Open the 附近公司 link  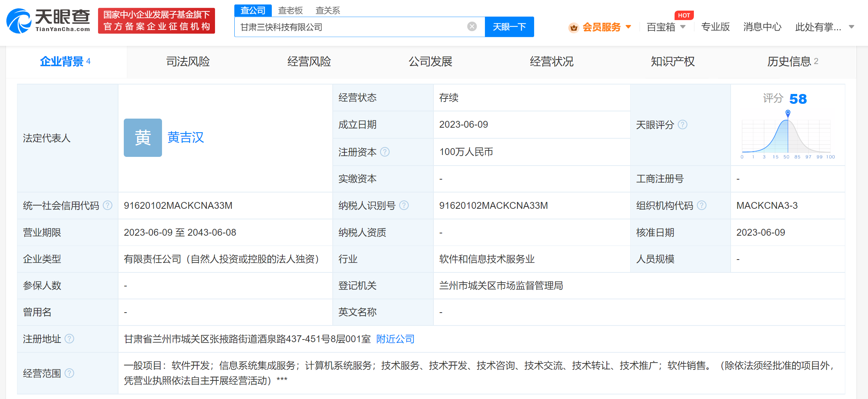click(x=394, y=339)
